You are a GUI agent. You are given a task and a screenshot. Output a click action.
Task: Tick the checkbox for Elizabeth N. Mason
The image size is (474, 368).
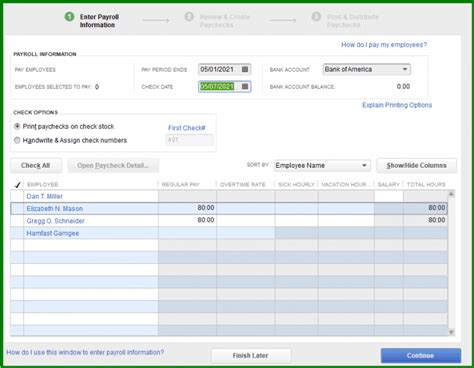(17, 209)
